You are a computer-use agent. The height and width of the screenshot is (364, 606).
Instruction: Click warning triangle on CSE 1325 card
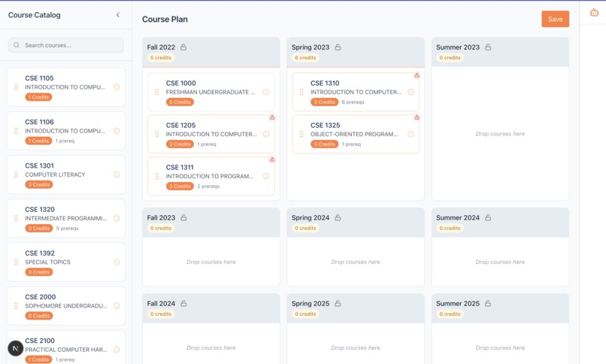[417, 117]
